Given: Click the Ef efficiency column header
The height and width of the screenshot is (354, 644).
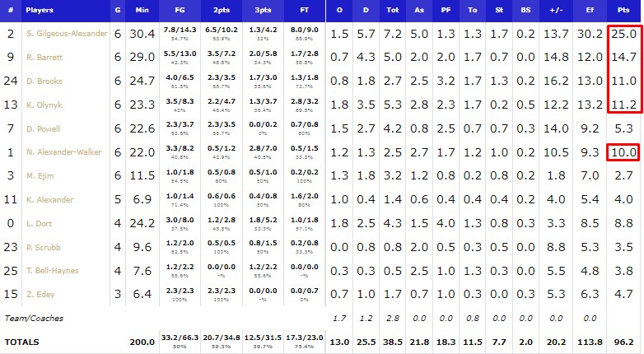Looking at the screenshot, I should click(590, 10).
